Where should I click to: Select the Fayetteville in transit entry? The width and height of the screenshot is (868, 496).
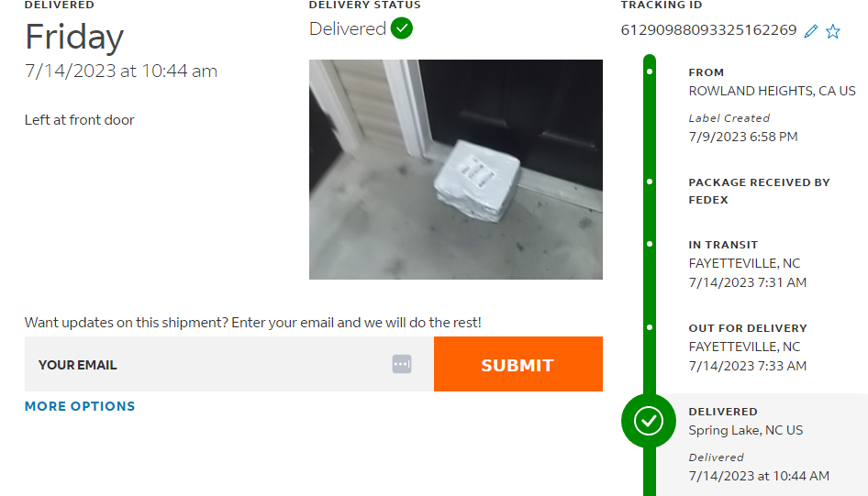(744, 263)
